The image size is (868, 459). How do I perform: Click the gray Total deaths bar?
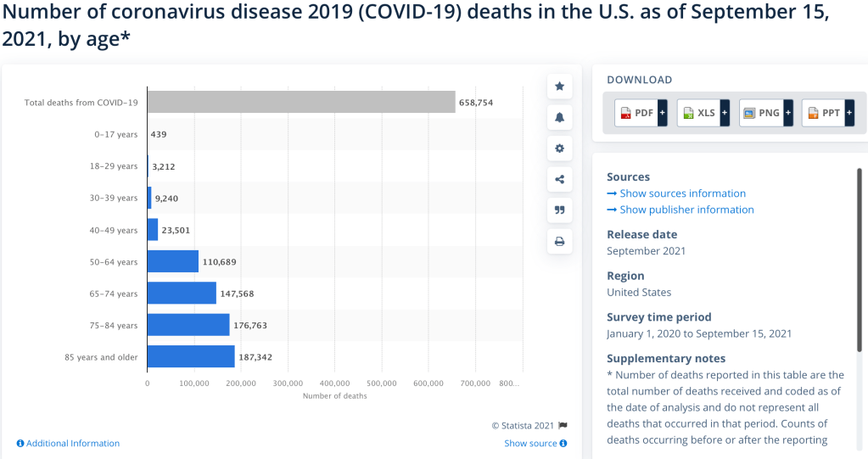[301, 102]
